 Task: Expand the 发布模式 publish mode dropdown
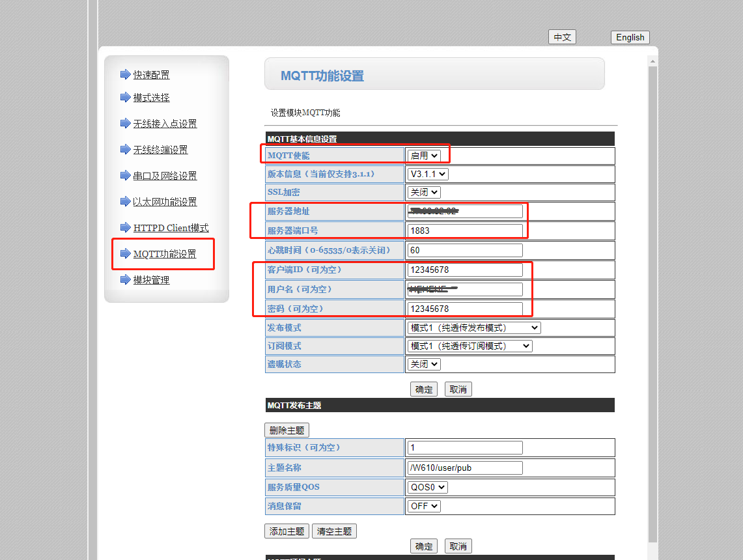click(474, 328)
